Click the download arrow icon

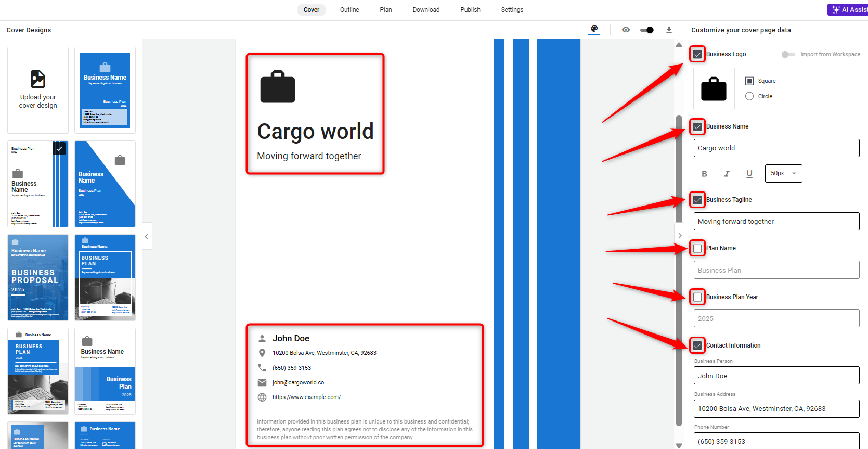point(669,30)
